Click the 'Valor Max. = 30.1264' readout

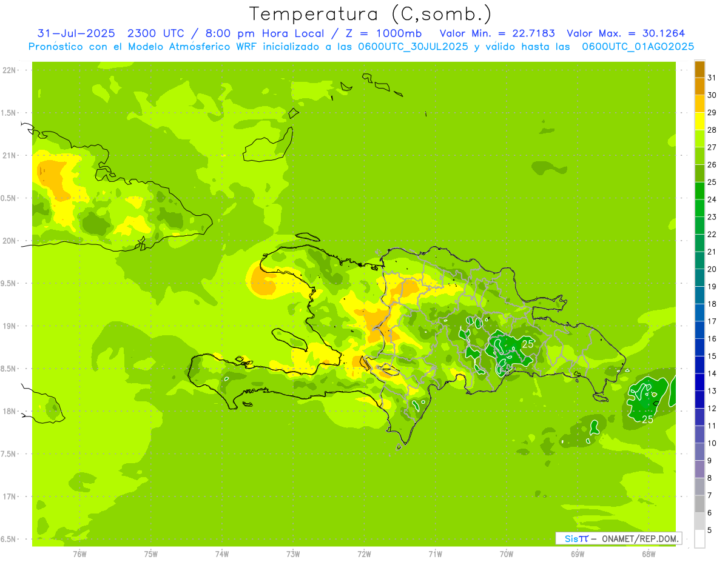point(626,33)
